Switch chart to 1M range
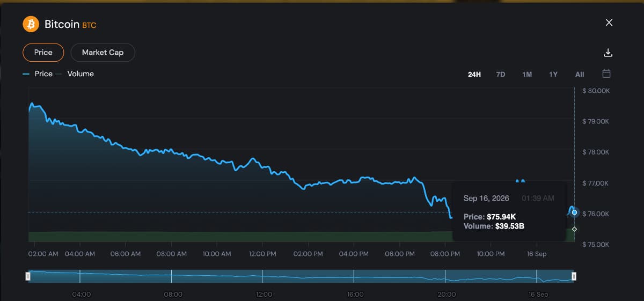 527,75
